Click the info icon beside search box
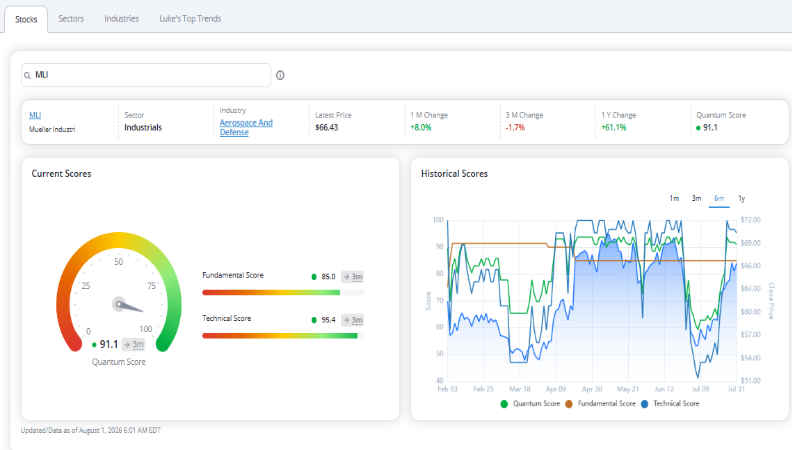This screenshot has width=792, height=450. [280, 75]
